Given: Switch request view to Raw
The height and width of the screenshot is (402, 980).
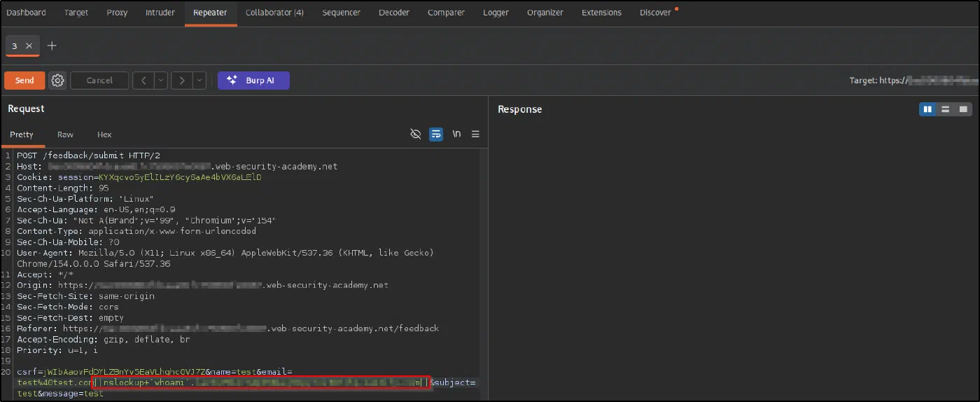Looking at the screenshot, I should 65,134.
